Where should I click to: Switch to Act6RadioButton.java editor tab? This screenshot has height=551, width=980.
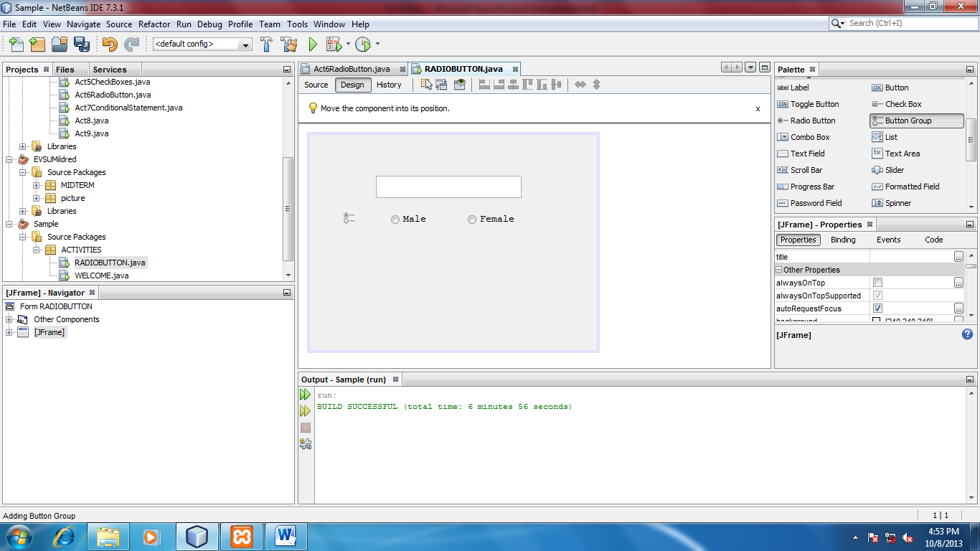(352, 69)
